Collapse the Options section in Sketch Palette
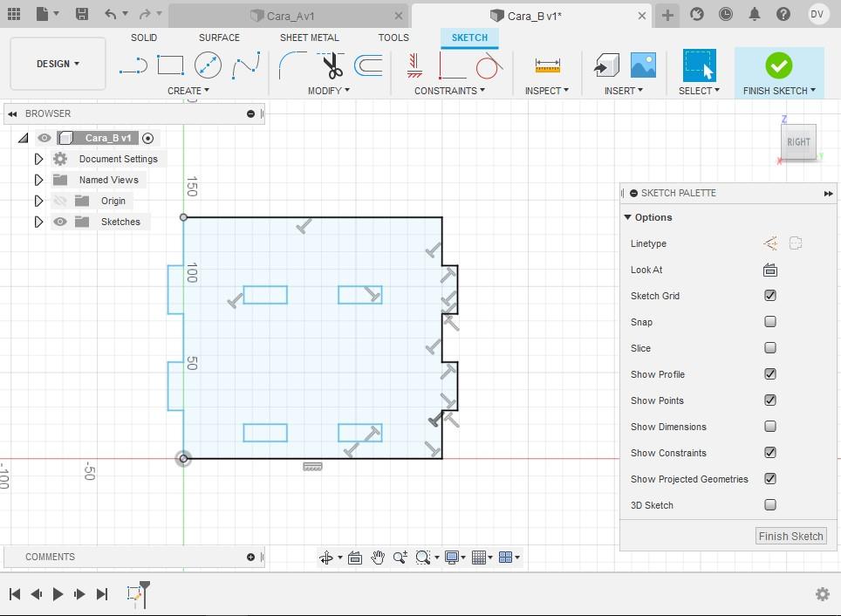Image resolution: width=841 pixels, height=616 pixels. 627,217
